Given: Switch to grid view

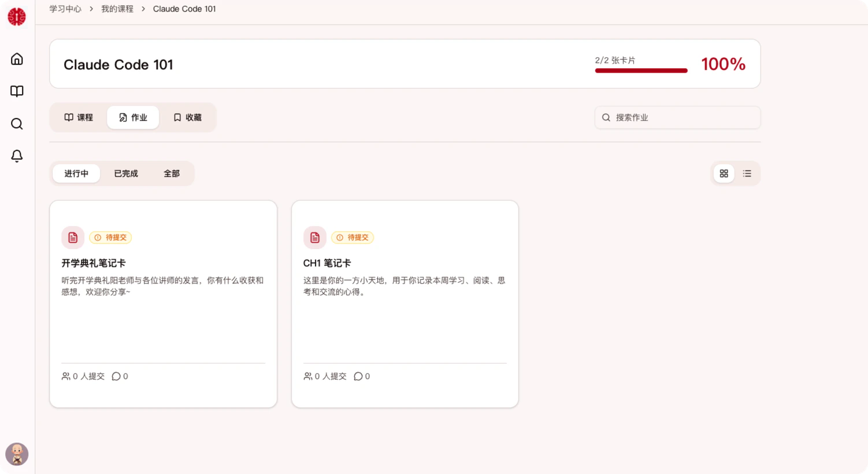Looking at the screenshot, I should coord(724,173).
